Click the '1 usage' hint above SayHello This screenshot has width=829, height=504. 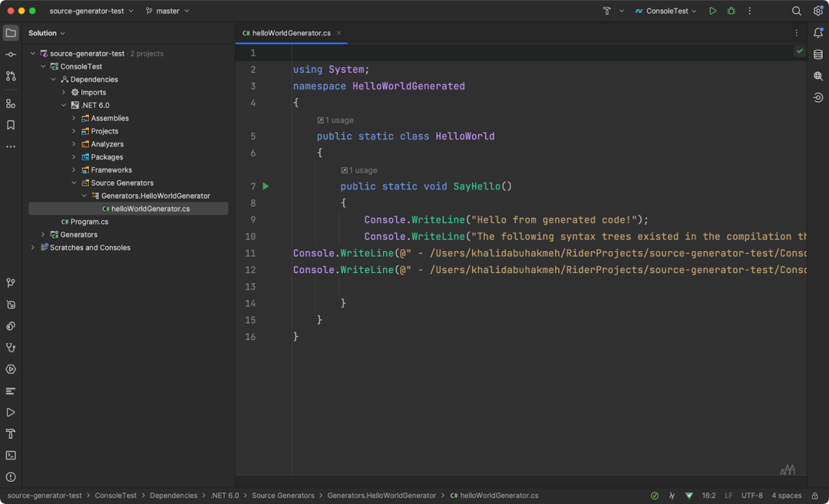[359, 170]
